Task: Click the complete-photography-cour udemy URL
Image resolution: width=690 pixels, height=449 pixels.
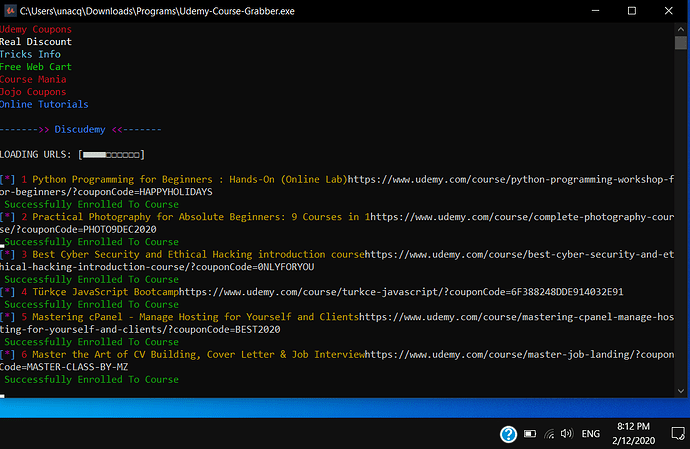Action: 522,217
